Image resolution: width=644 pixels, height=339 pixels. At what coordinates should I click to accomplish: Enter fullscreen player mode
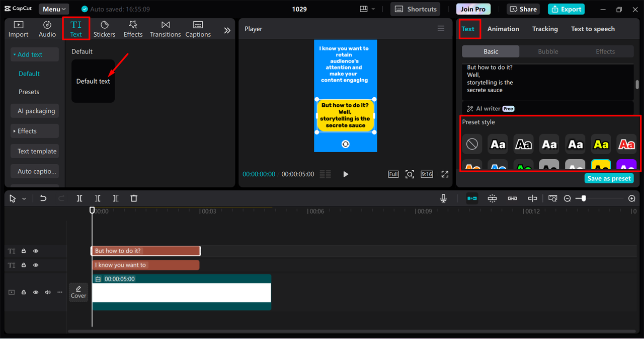(445, 174)
